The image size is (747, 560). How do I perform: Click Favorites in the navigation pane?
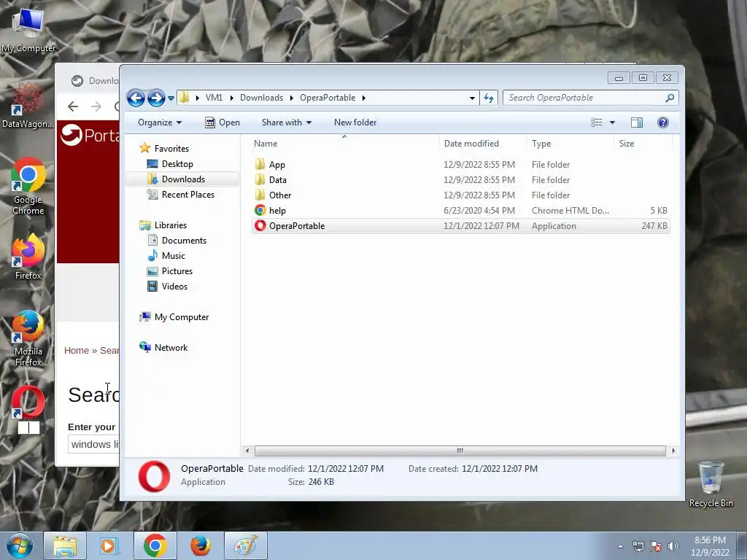tap(171, 149)
